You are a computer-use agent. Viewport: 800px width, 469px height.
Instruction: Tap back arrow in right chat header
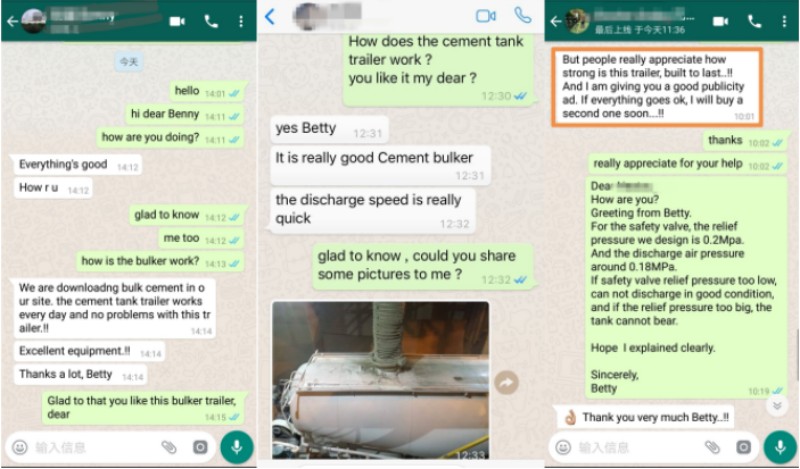[556, 21]
